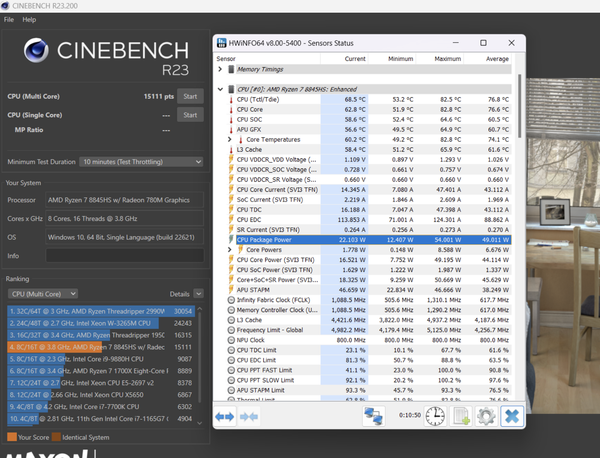Click the lightning icon of CPU TDC row
Screen dimensions: 600x458
[x=231, y=210]
